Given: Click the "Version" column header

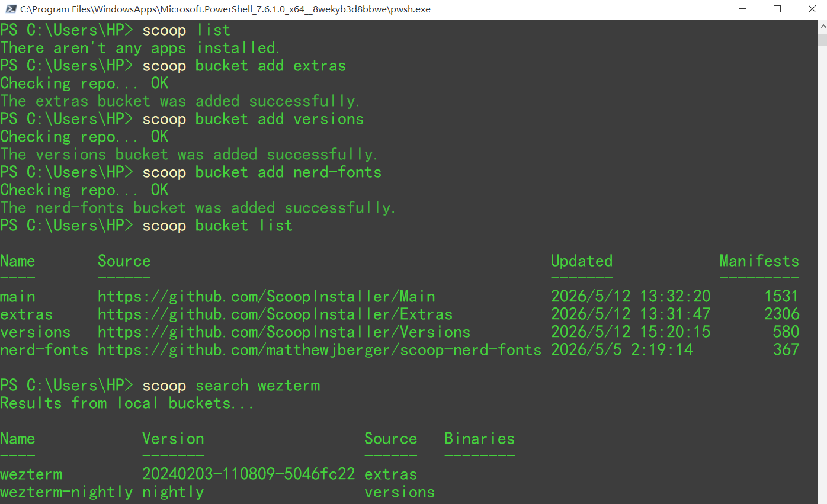Looking at the screenshot, I should tap(173, 439).
